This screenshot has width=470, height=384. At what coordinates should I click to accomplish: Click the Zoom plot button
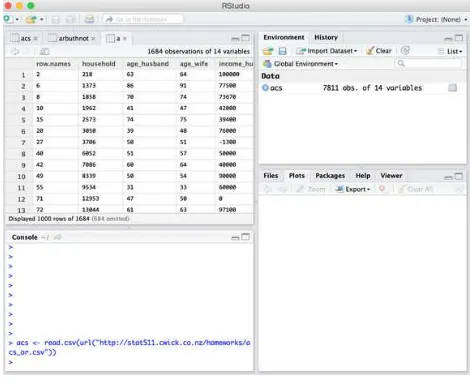click(311, 189)
